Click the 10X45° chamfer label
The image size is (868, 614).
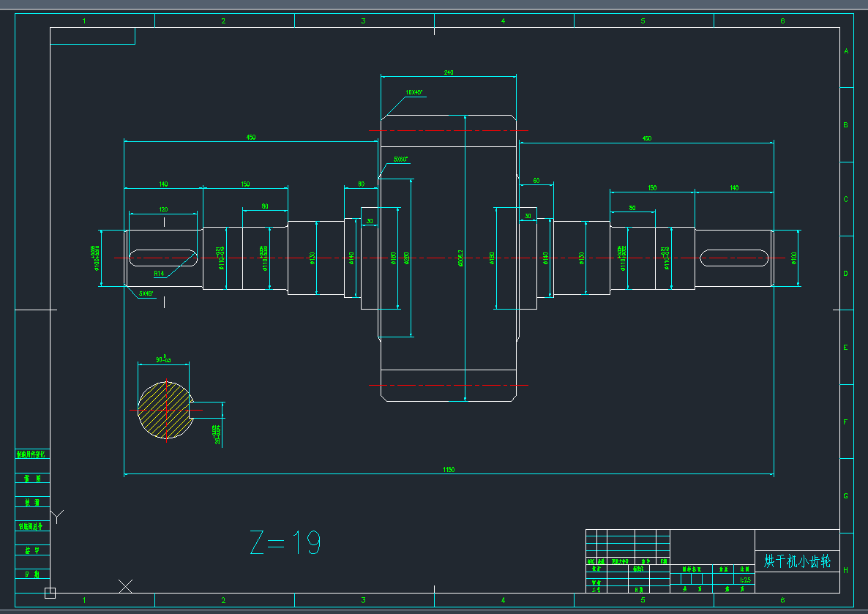tap(414, 93)
